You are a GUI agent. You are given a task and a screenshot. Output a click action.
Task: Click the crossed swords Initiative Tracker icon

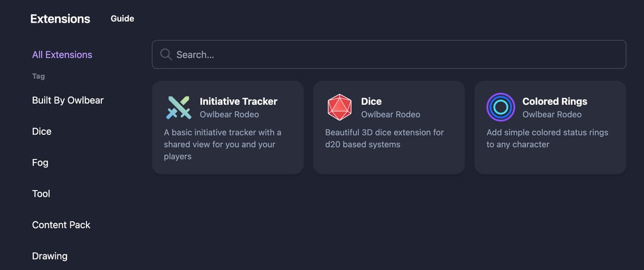pos(179,107)
